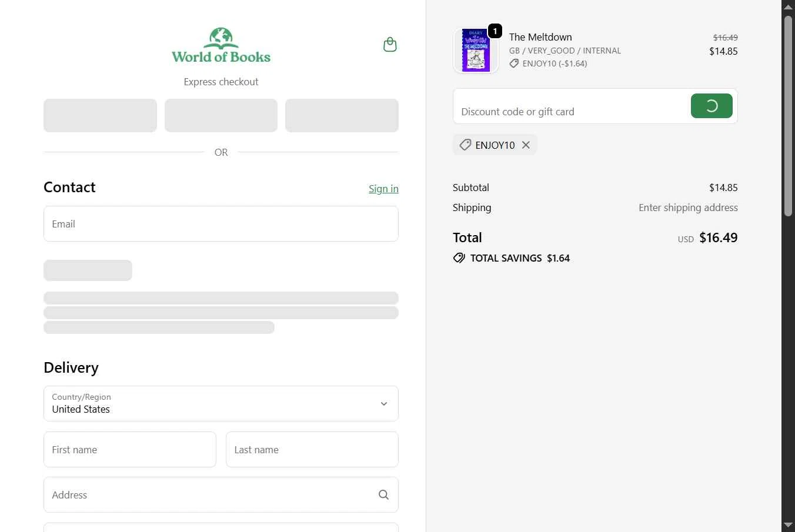
Task: Click the discounted item price $14.85
Action: click(723, 51)
